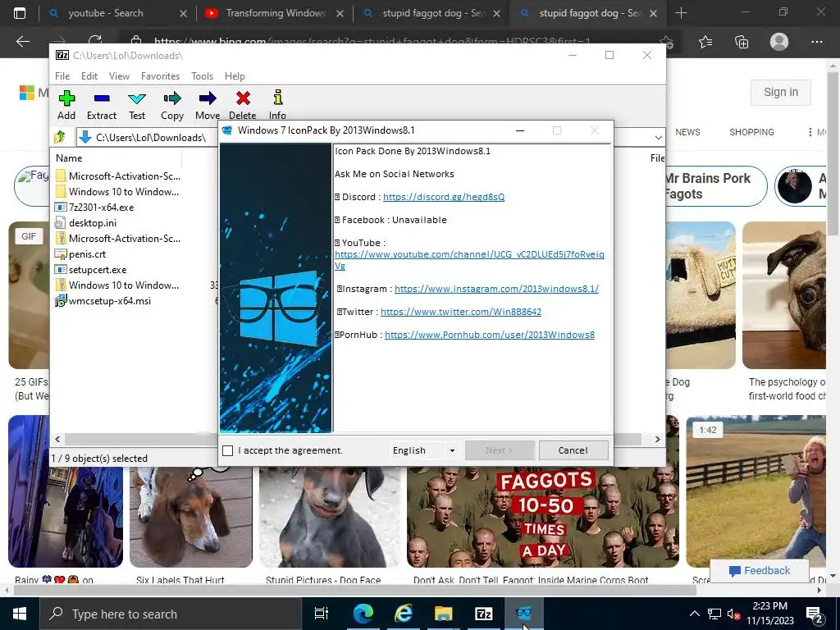This screenshot has height=630, width=840.
Task: Open Info from the 7-Zip toolbar
Action: (x=277, y=105)
